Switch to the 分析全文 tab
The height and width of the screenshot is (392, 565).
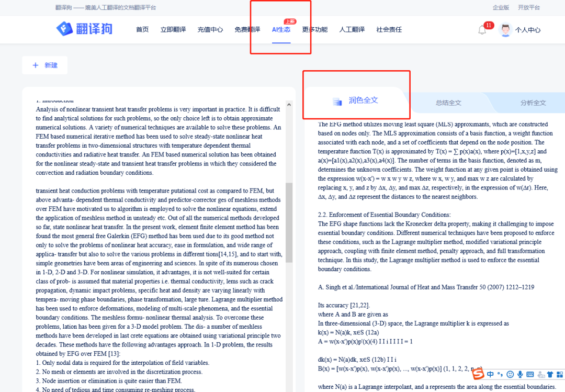click(533, 103)
